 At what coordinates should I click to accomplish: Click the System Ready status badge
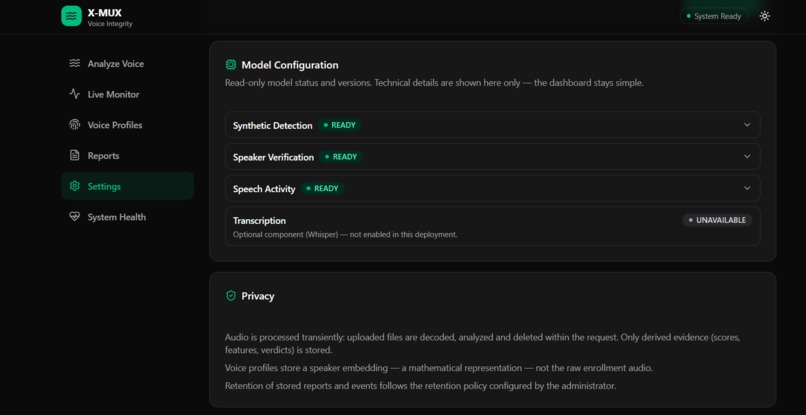pos(714,16)
